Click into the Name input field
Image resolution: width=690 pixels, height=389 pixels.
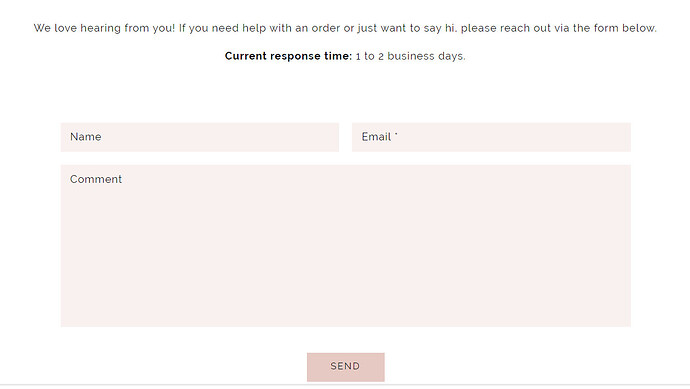(200, 137)
